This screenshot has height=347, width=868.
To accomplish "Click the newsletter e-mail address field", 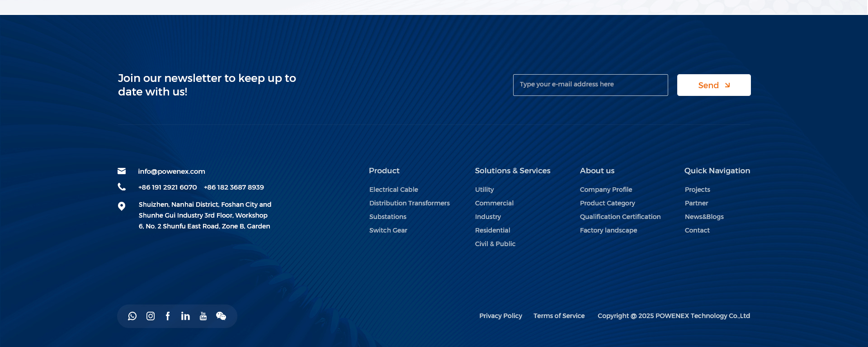I will pos(590,85).
